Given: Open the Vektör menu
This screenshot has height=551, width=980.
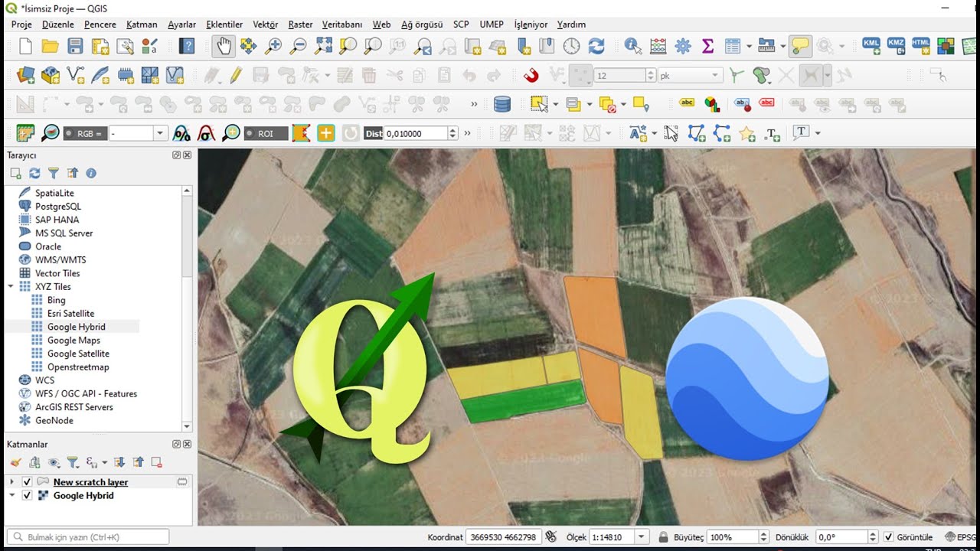Looking at the screenshot, I should [265, 24].
